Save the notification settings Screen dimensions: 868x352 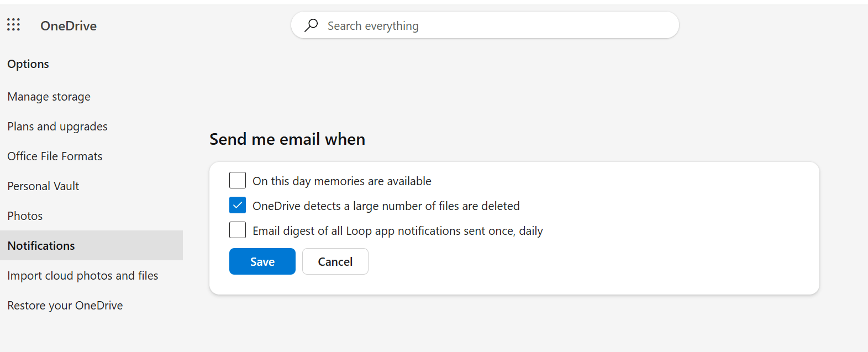point(262,261)
